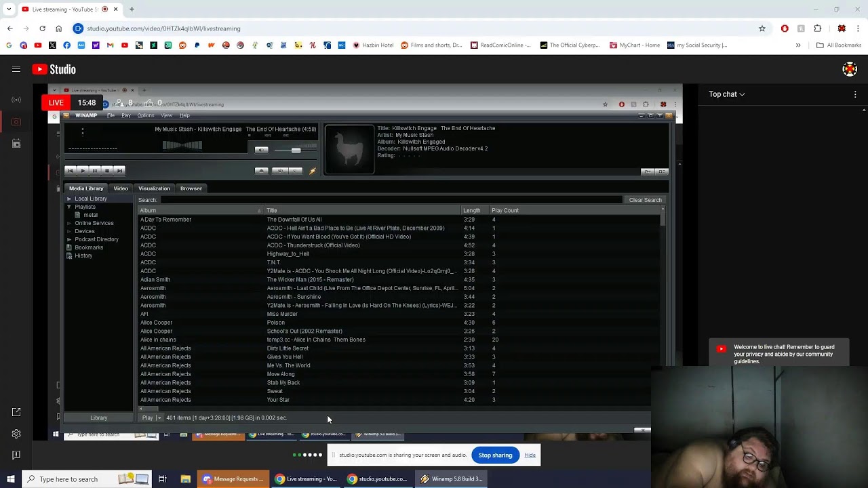Open the All Bookmarks folder
Viewport: 868px width, 488px height.
838,45
